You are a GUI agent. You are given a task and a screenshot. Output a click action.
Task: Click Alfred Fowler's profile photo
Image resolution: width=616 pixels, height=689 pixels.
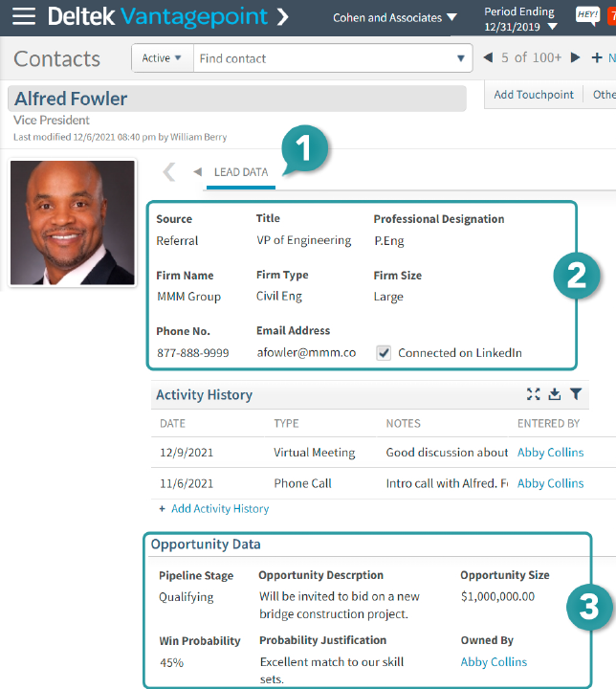coord(73,222)
